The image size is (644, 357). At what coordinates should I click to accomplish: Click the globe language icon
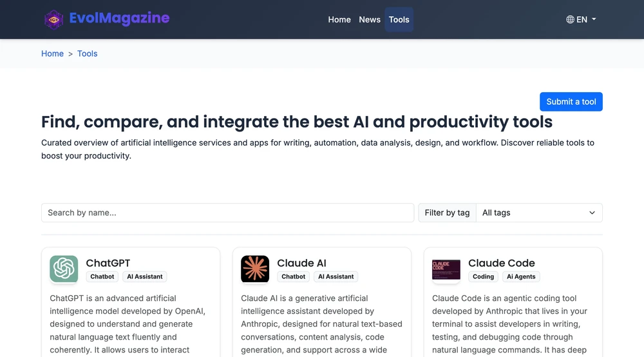click(x=570, y=19)
